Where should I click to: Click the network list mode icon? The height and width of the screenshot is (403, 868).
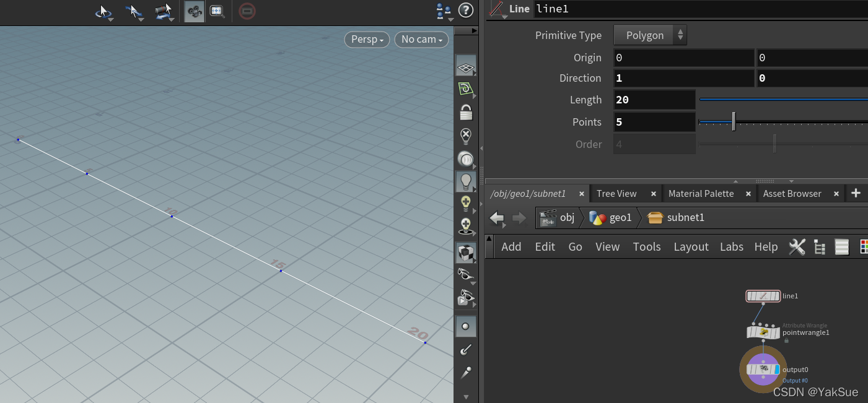841,247
